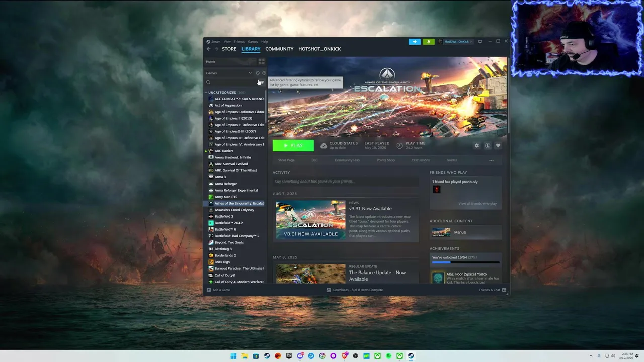This screenshot has width=644, height=362.
Task: Collapse the UNCATEGORIZED section
Action: point(222,93)
